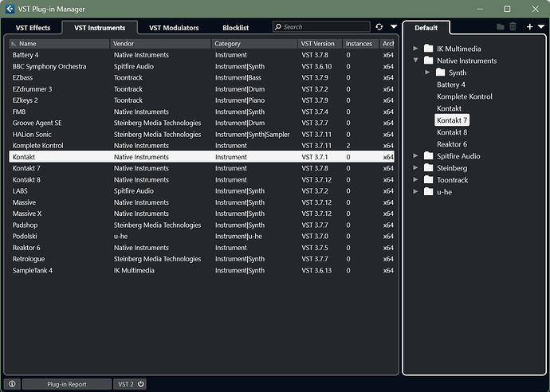Click the Spitfire Audio folder icon
Image resolution: width=550 pixels, height=392 pixels.
[x=428, y=155]
